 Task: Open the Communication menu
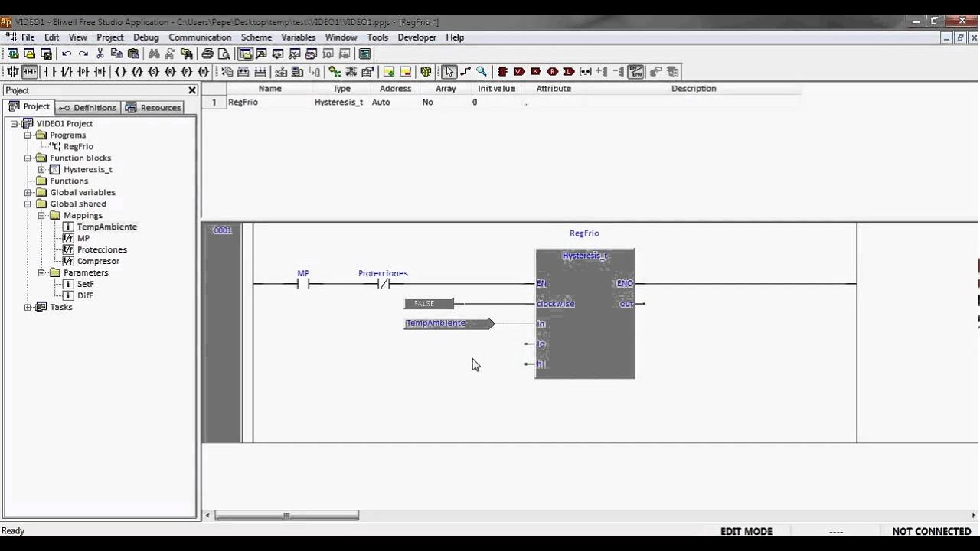click(200, 37)
